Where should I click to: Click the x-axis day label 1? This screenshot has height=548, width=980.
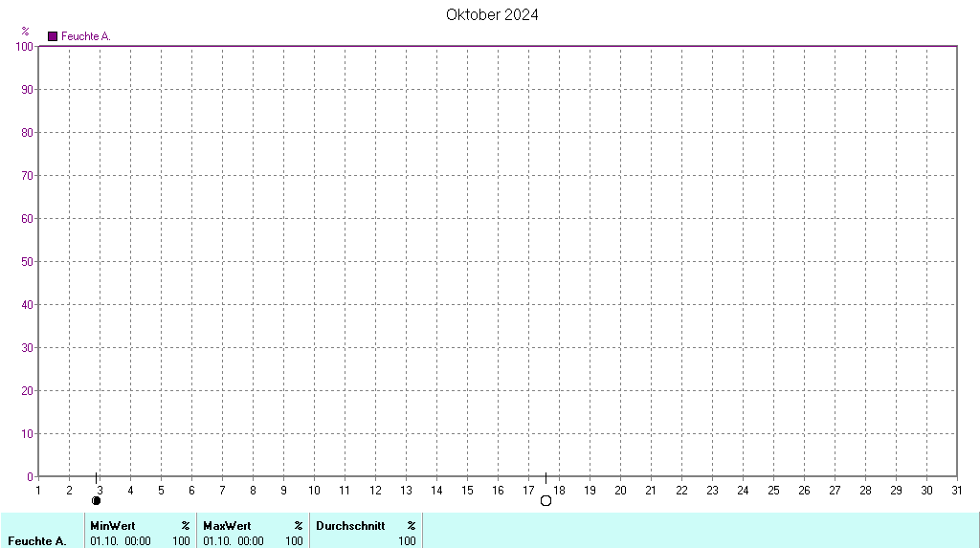(38, 491)
